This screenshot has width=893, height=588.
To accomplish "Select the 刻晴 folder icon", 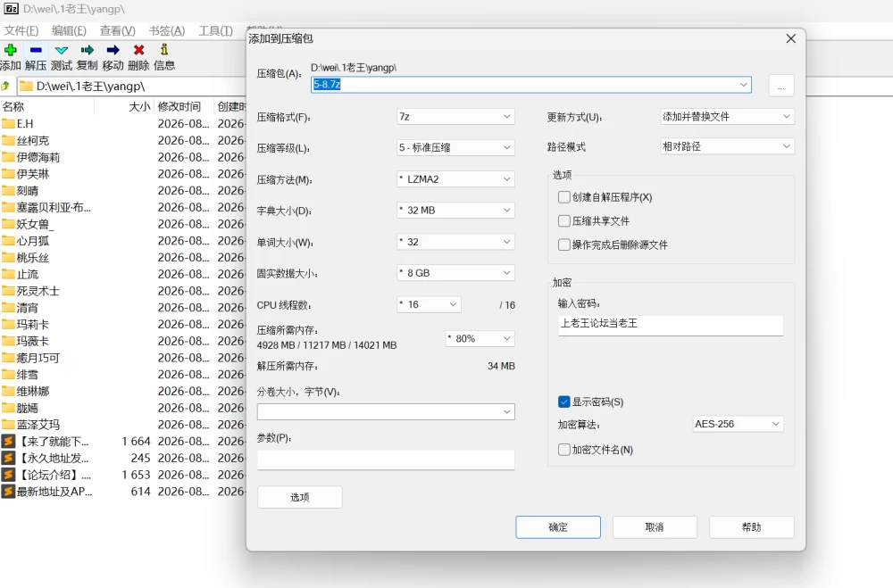I will [8, 190].
